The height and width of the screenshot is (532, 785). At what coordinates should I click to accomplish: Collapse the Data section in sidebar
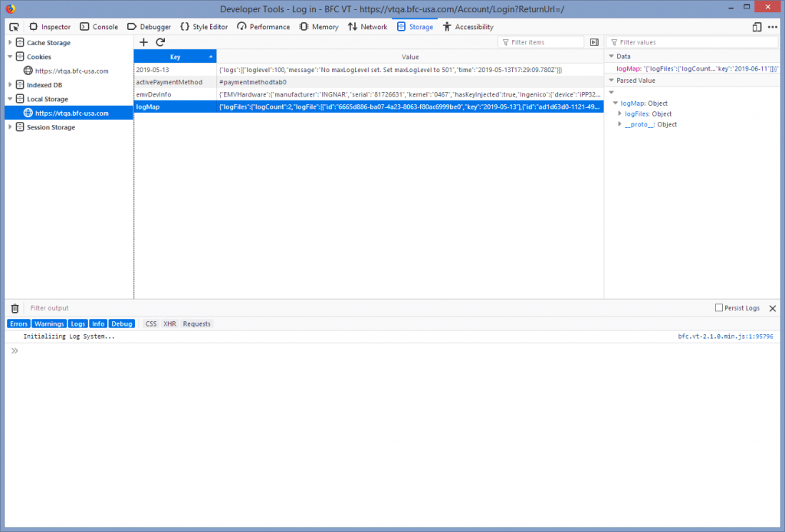pyautogui.click(x=611, y=57)
